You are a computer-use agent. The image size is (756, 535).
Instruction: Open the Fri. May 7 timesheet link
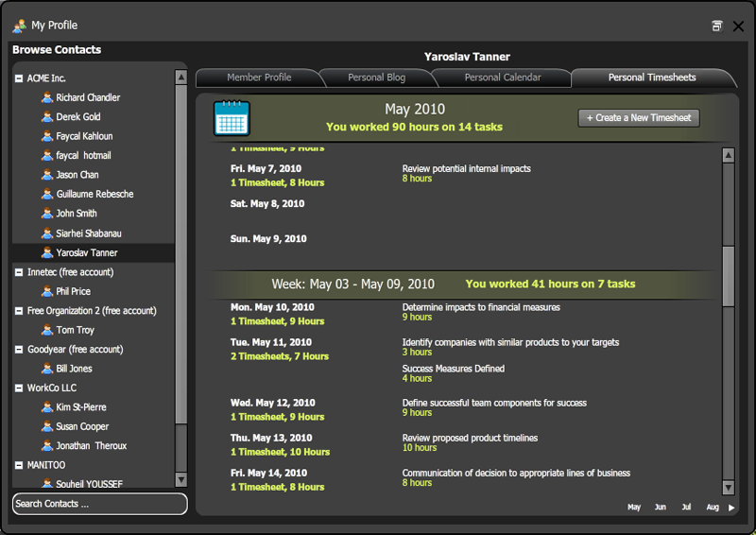(277, 183)
